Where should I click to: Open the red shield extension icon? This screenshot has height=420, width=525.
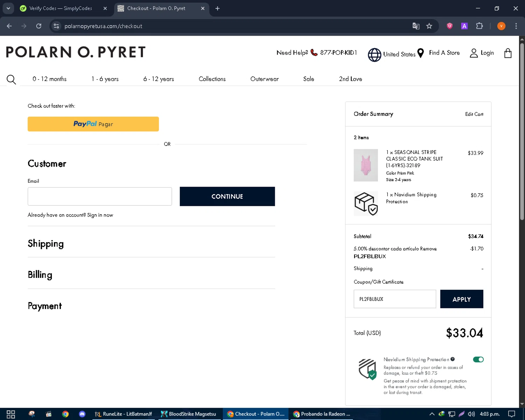click(x=450, y=26)
